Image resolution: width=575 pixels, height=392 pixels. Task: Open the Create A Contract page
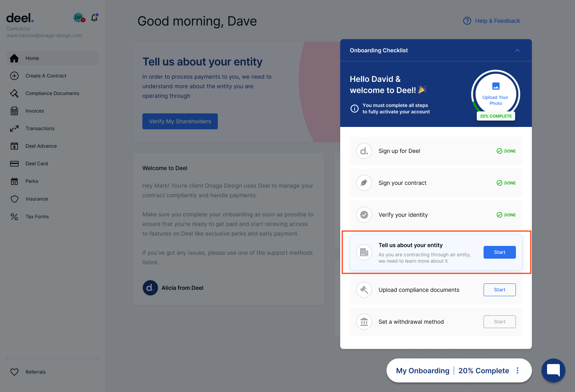pyautogui.click(x=45, y=75)
